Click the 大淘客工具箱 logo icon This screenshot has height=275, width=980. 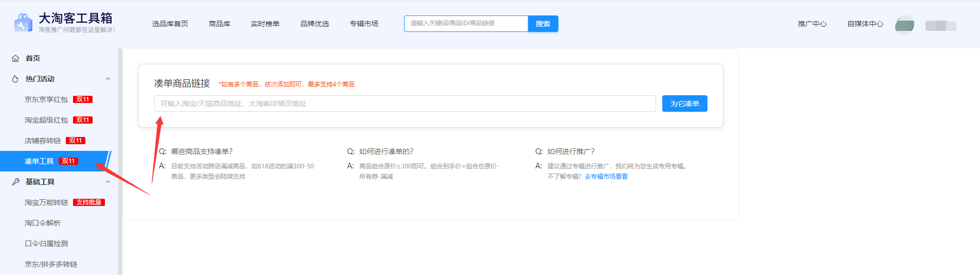pyautogui.click(x=23, y=23)
